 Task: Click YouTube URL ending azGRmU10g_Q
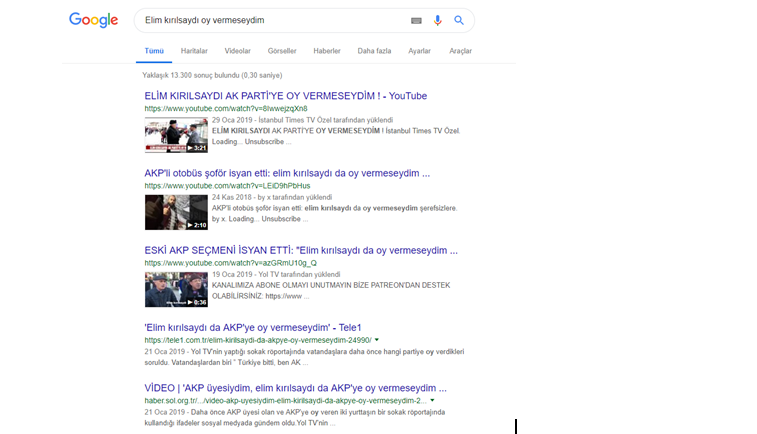pos(231,263)
